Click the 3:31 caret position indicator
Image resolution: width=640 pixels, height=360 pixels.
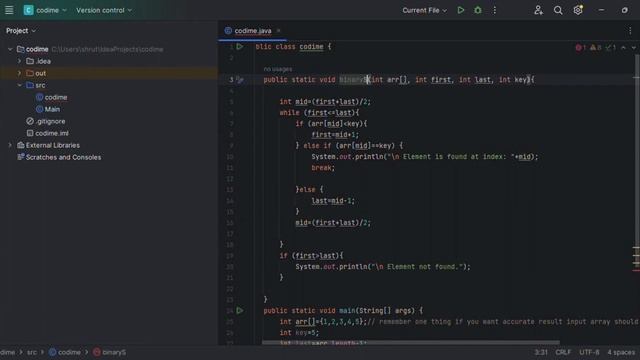541,352
